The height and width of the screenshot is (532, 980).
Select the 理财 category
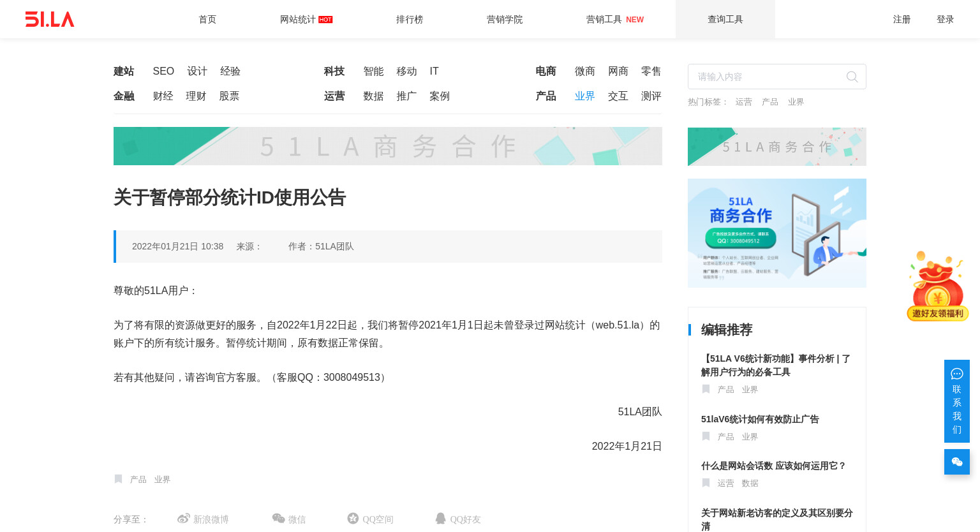(x=196, y=96)
